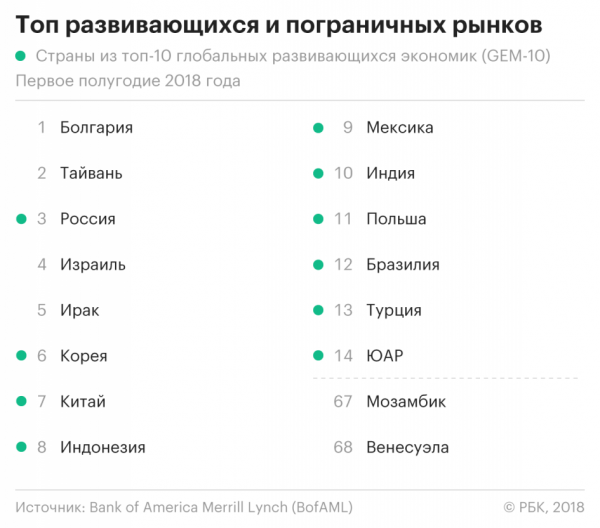Select the Тайвань list entry
This screenshot has height=528, width=600.
(91, 173)
